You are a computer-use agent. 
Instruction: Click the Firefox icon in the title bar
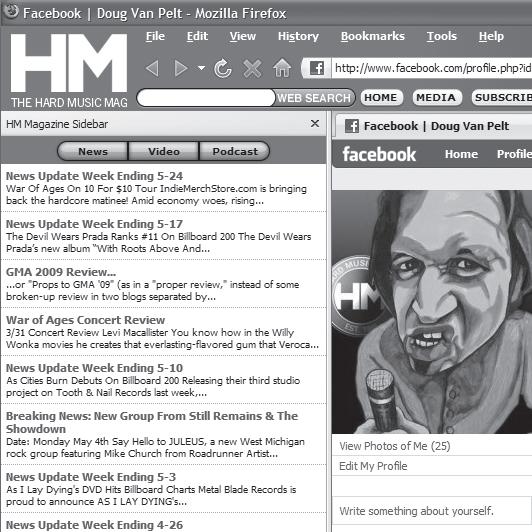point(11,12)
